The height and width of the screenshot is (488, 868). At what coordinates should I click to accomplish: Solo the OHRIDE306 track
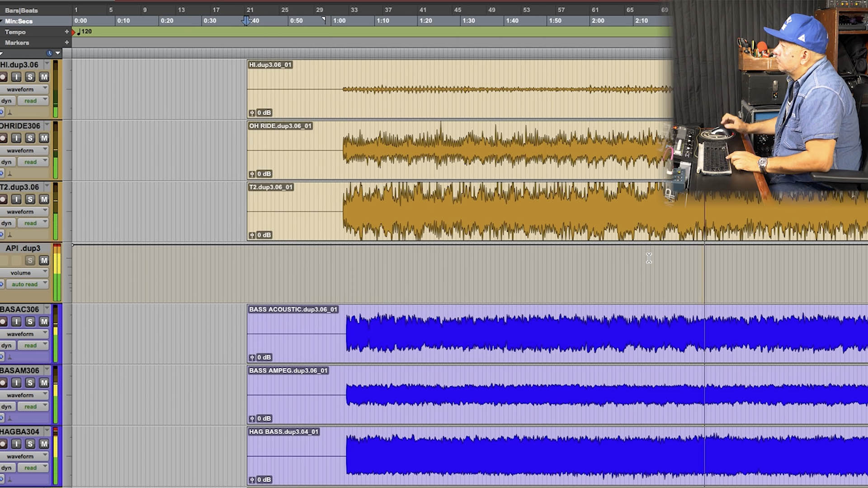pos(30,138)
